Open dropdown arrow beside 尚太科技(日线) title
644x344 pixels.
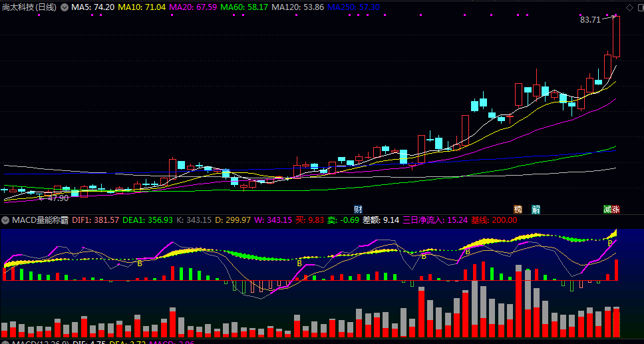click(65, 7)
